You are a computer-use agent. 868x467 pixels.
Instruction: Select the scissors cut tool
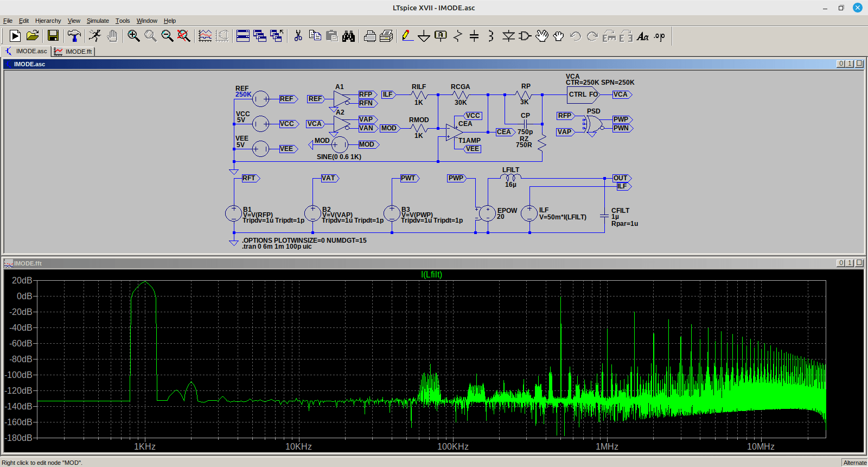[298, 36]
